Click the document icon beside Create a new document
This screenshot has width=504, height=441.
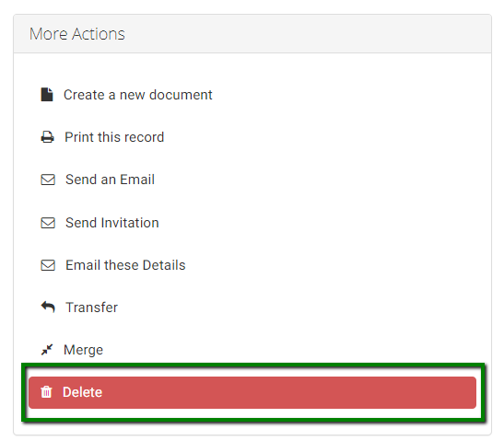47,95
